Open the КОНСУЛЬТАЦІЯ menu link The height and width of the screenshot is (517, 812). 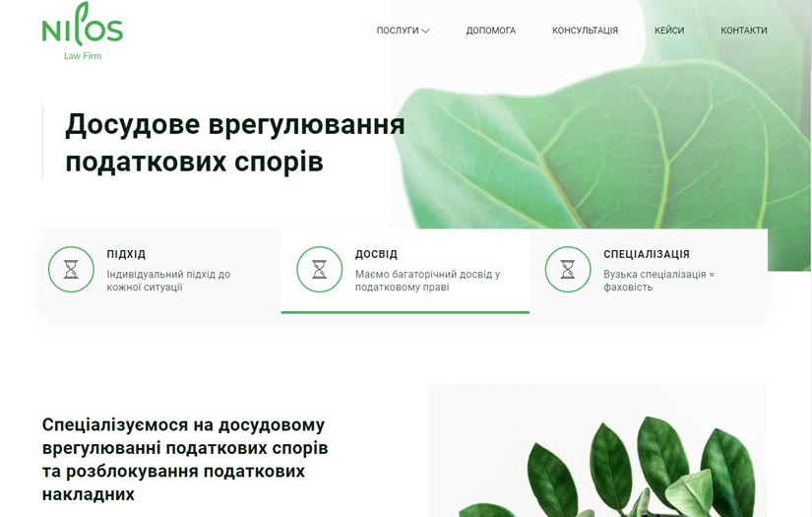[x=585, y=31]
